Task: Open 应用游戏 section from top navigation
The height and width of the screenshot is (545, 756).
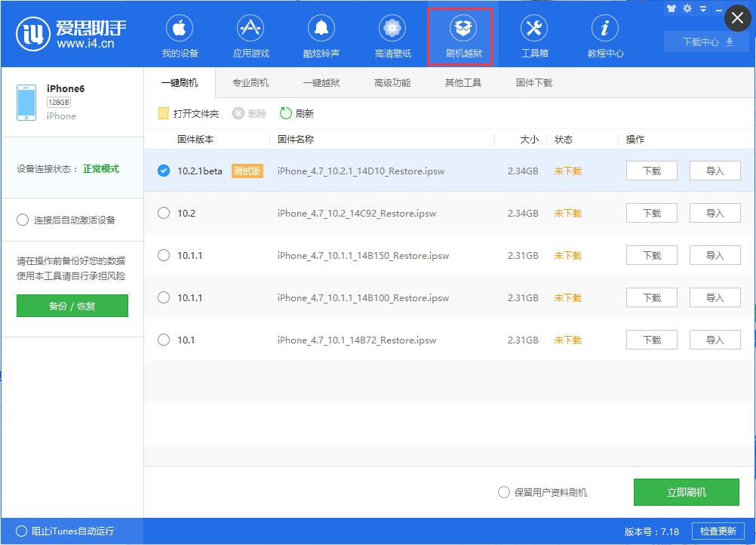Action: click(250, 35)
